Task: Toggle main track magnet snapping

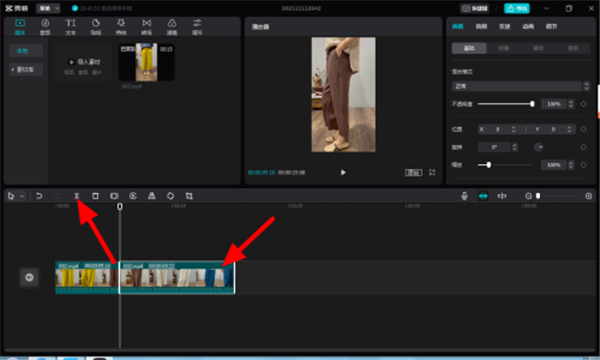Action: 483,196
